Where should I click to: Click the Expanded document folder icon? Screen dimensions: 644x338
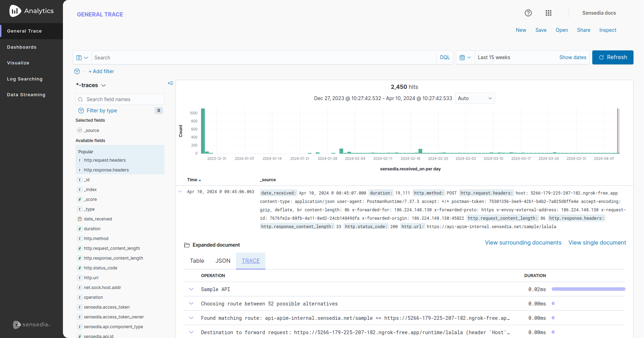pos(187,245)
